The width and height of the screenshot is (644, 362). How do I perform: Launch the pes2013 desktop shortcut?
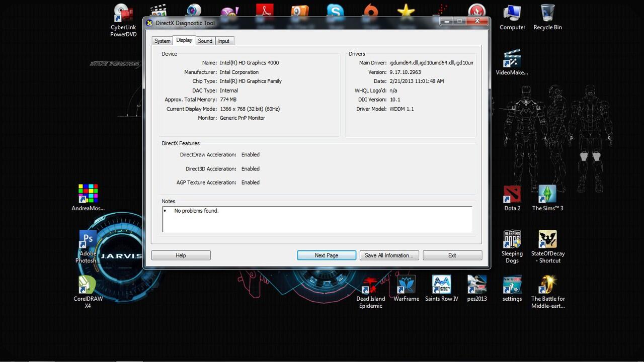pyautogui.click(x=477, y=289)
